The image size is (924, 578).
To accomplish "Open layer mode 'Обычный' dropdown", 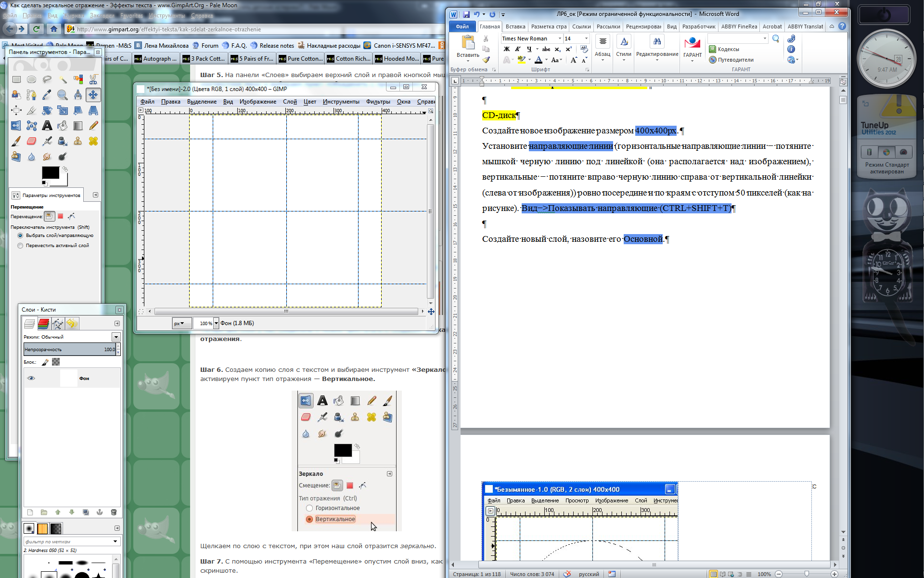I will [116, 337].
